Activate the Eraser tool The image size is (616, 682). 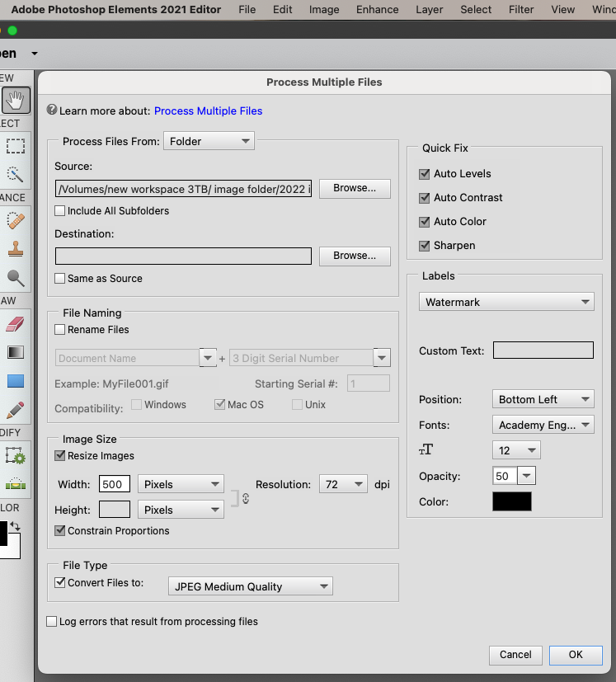15,324
